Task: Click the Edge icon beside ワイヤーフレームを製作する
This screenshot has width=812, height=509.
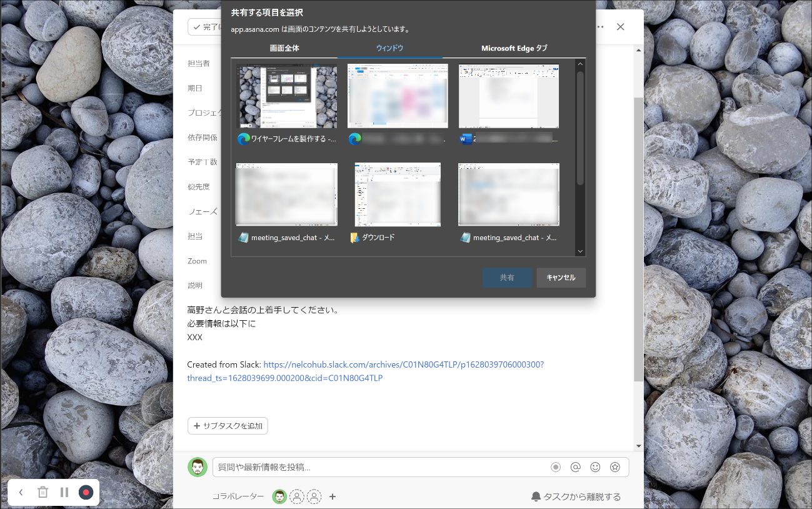Action: (244, 139)
